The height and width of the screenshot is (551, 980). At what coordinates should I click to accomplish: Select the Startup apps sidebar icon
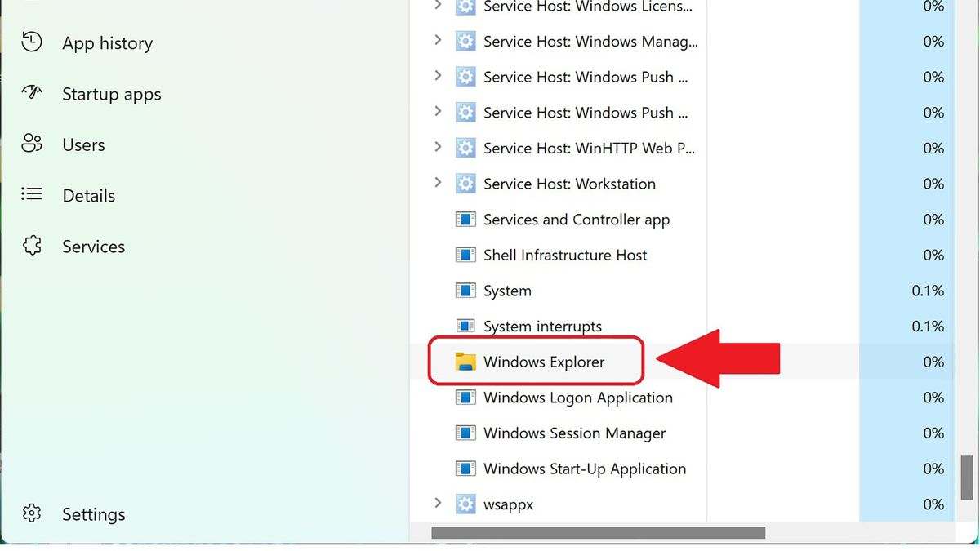(x=30, y=93)
